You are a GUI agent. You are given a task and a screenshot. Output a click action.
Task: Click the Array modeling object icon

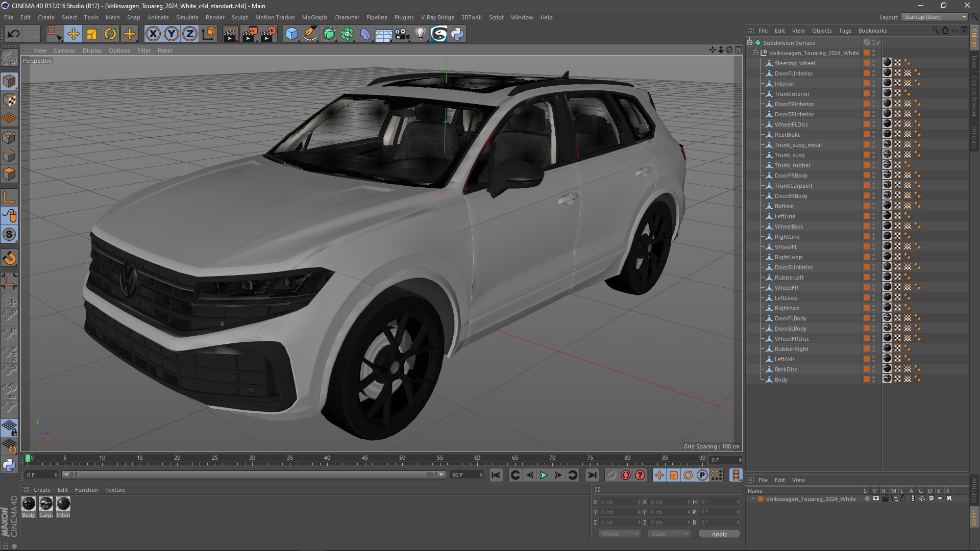[x=348, y=34]
